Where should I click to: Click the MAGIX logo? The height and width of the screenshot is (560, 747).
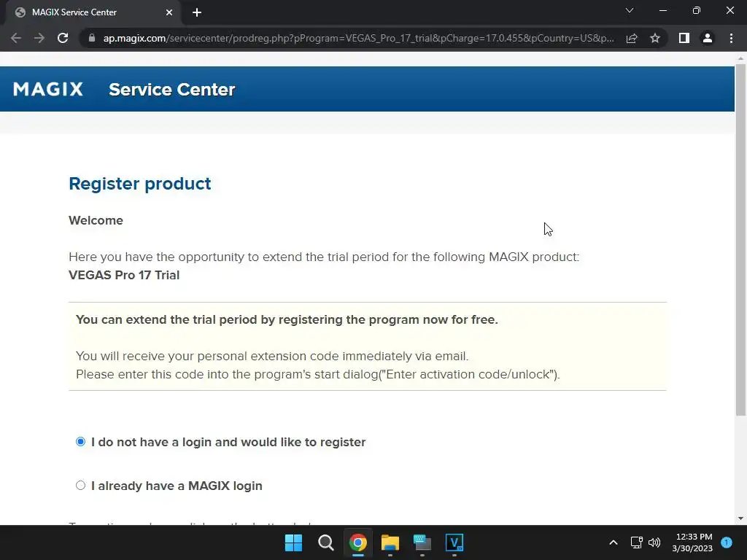(48, 89)
